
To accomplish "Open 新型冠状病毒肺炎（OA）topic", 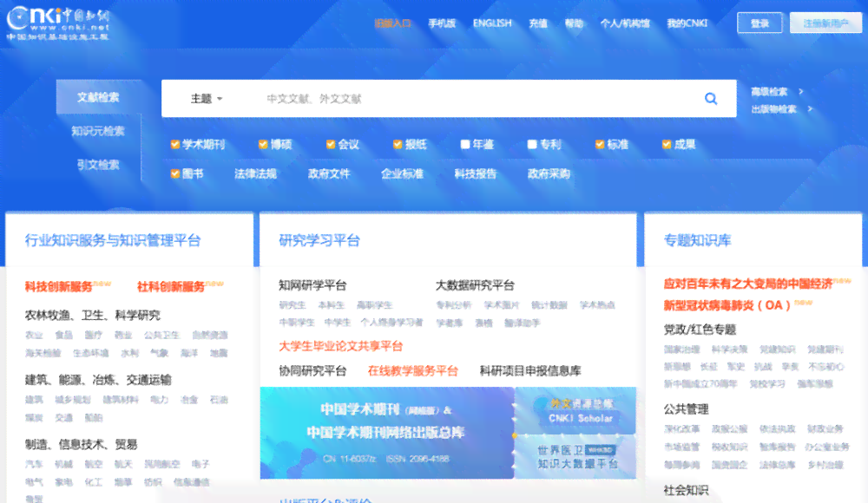I will 727,305.
